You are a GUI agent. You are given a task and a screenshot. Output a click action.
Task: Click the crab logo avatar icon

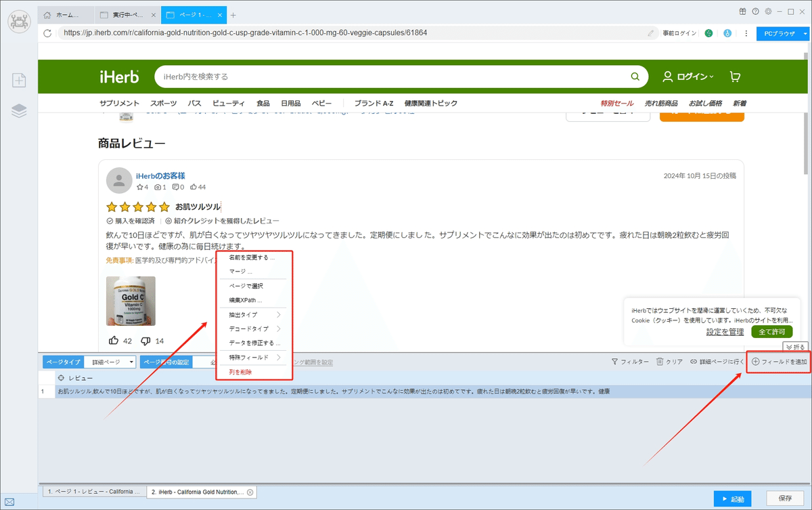tap(19, 21)
